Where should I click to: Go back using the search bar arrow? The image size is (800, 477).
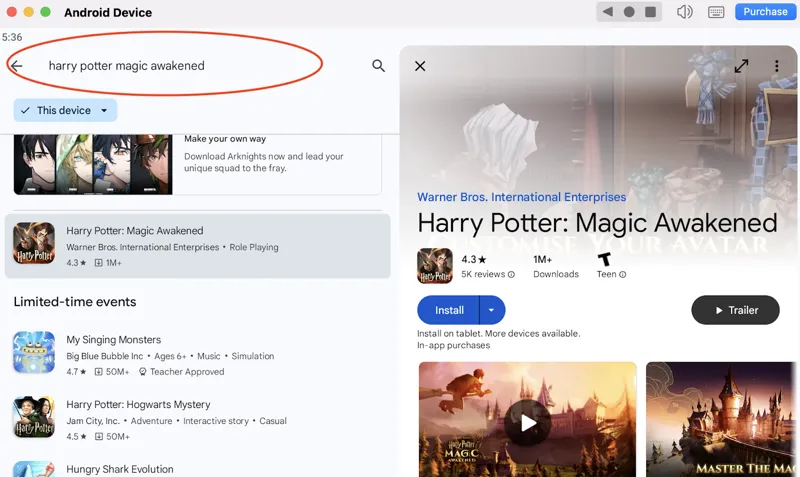coord(16,66)
